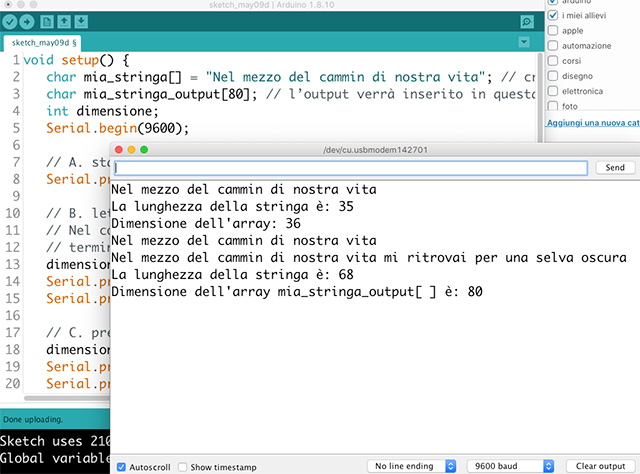Check the disegno category checkbox

pos(553,76)
